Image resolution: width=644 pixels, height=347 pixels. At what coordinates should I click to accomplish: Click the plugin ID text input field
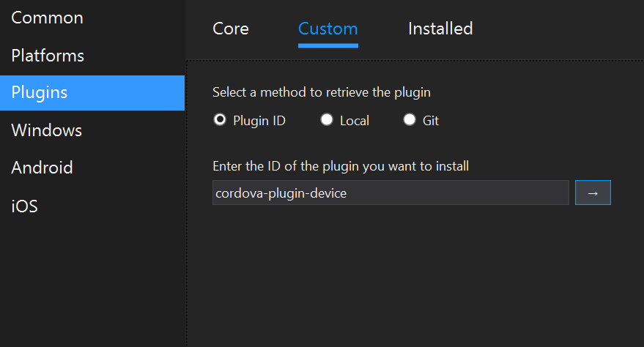(390, 193)
